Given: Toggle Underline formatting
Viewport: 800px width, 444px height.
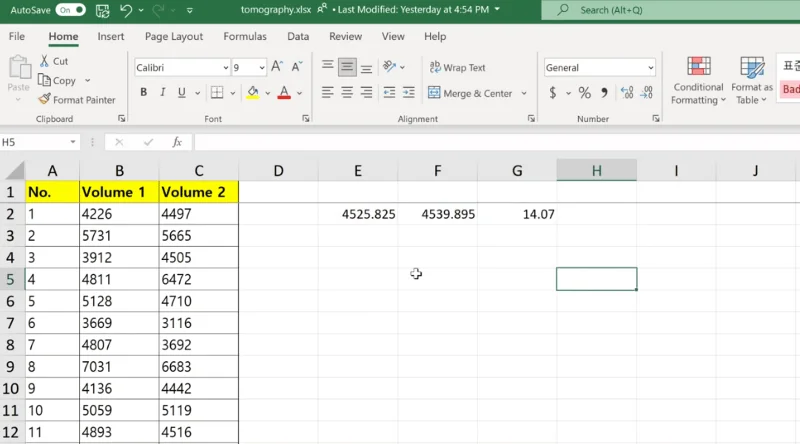Looking at the screenshot, I should click(x=182, y=92).
